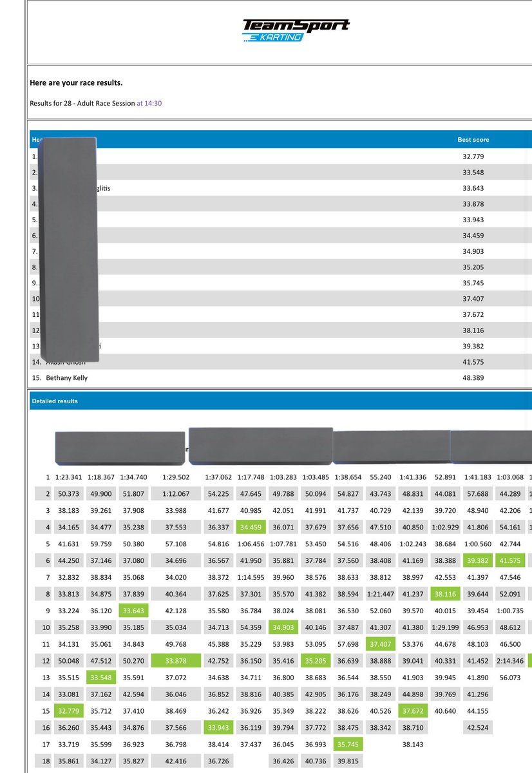Viewport: 532px width, 773px height.
Task: Select 34.459 in the Best score column
Action: point(473,236)
